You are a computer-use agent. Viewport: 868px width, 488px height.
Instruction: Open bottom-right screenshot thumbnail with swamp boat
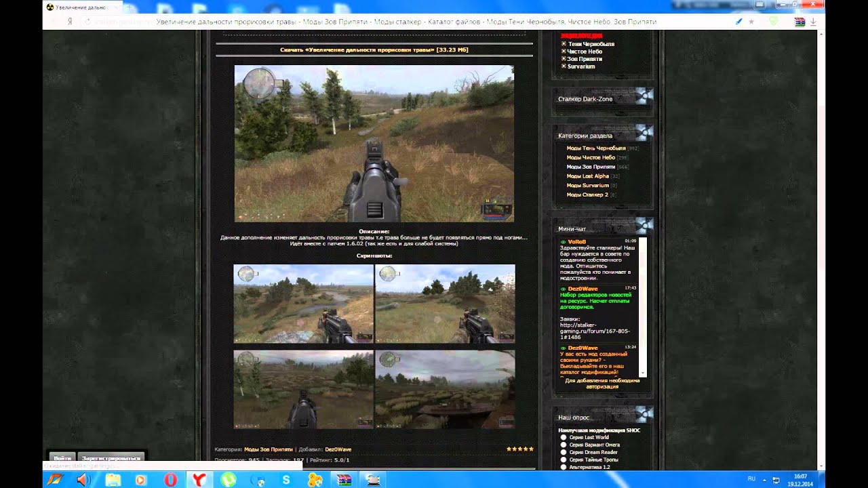click(x=445, y=389)
